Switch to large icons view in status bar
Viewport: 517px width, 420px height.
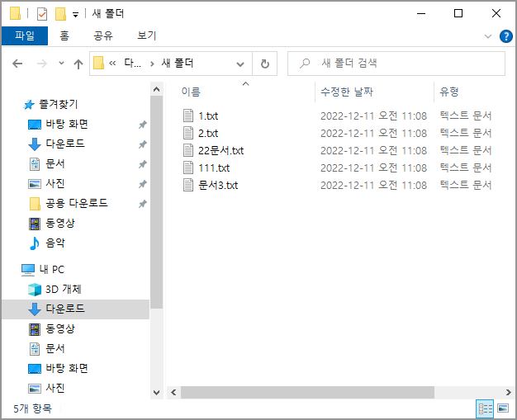pyautogui.click(x=503, y=408)
